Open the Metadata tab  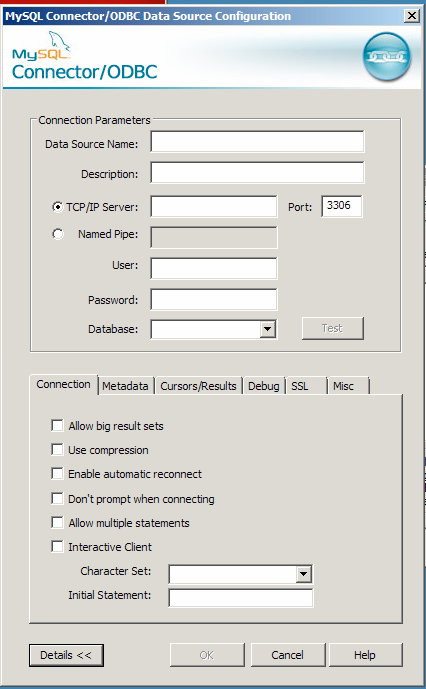pyautogui.click(x=125, y=386)
